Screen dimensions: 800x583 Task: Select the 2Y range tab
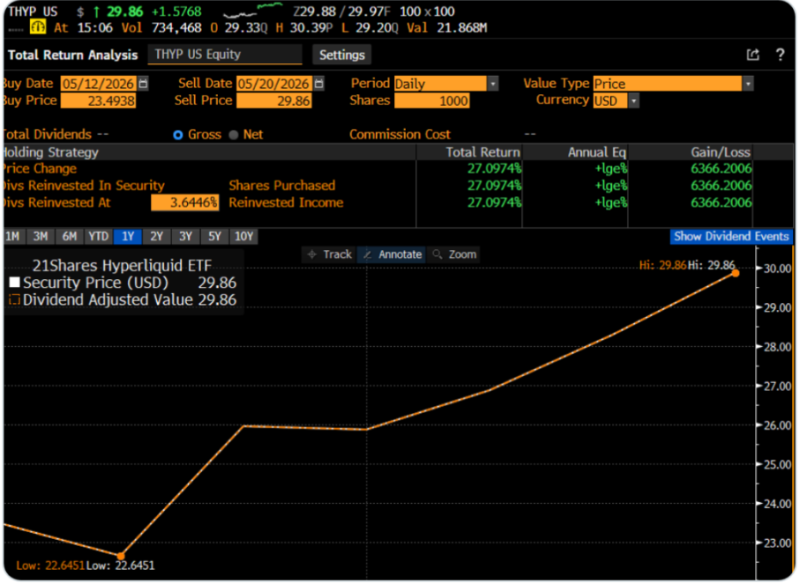[x=157, y=236]
